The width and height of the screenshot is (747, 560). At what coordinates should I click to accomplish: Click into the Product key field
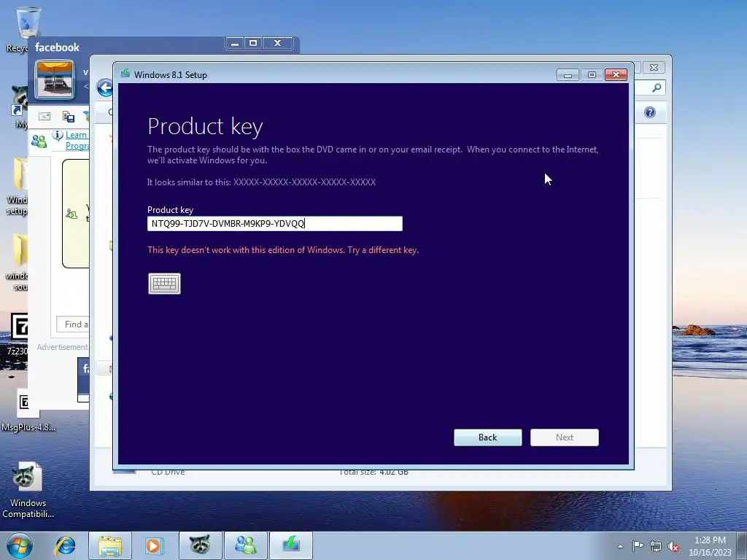pos(275,224)
